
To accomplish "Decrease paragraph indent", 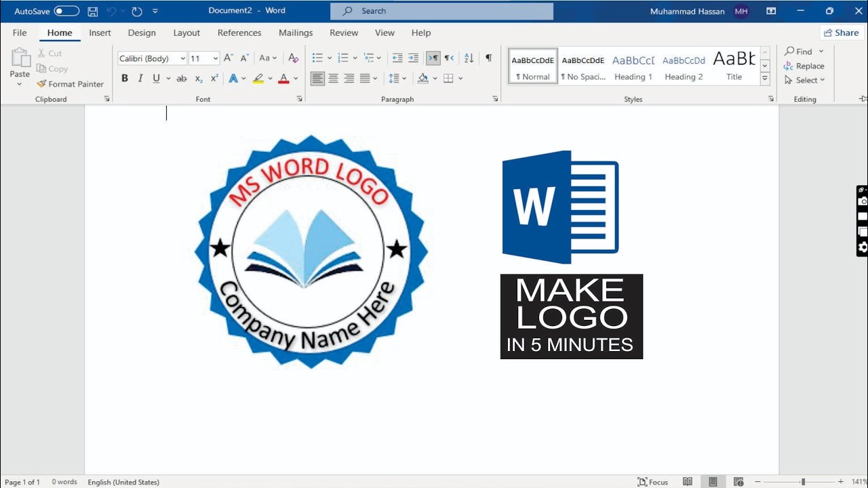I will [x=397, y=58].
